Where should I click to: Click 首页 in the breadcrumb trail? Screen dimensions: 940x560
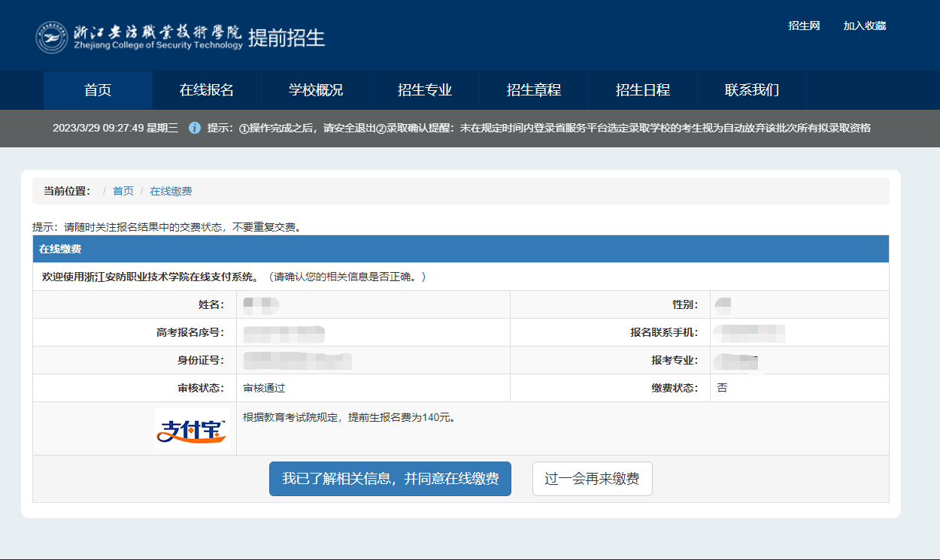click(123, 191)
